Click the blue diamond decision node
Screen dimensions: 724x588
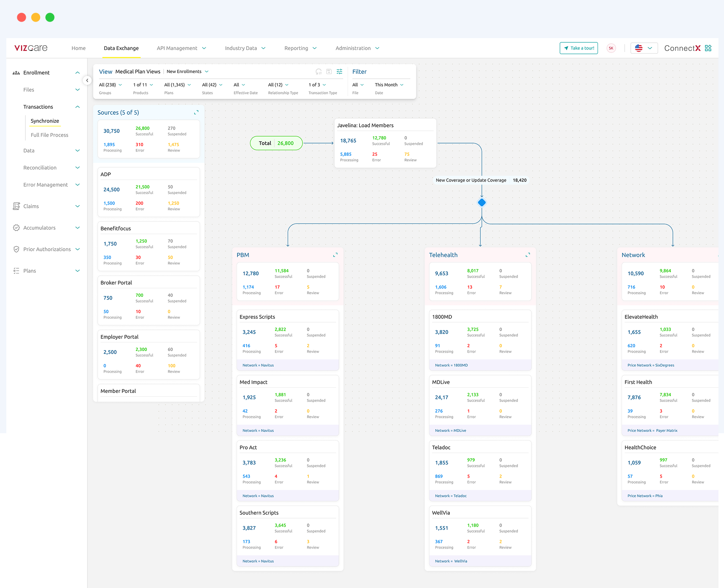482,202
